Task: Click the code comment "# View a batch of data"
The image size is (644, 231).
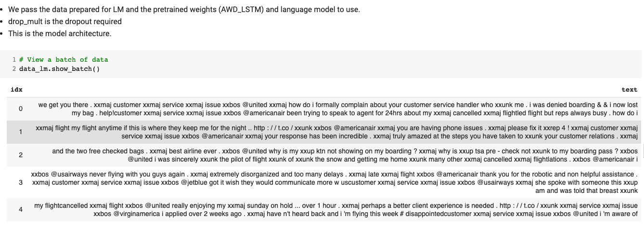Action: pos(64,60)
